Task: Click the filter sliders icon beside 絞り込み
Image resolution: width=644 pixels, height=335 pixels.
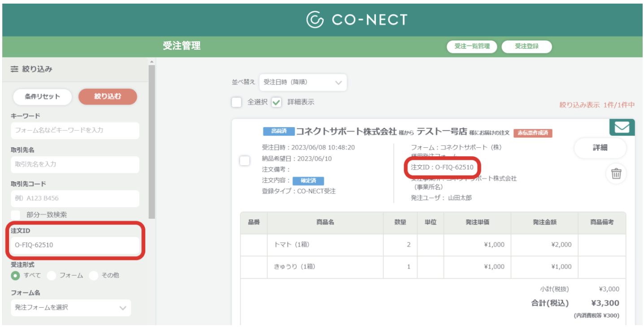Action: pyautogui.click(x=14, y=69)
